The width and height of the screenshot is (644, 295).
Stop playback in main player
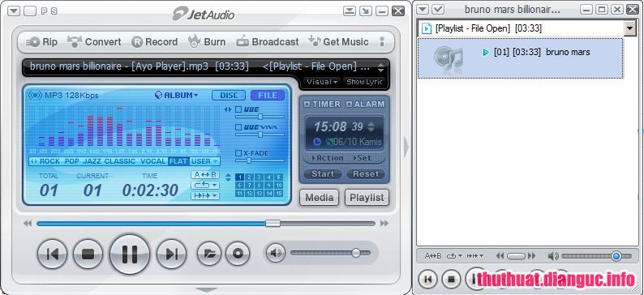click(88, 254)
